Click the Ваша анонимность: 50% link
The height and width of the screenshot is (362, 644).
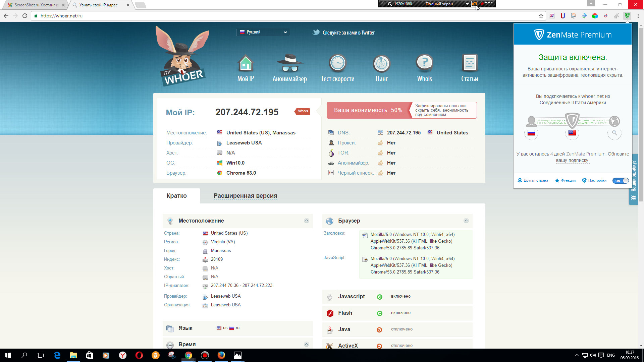368,110
